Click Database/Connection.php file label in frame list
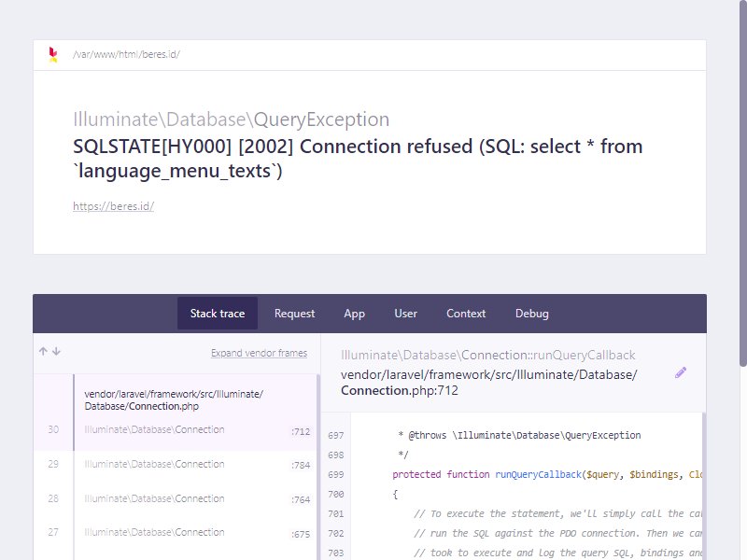The image size is (747, 560). pyautogui.click(x=174, y=400)
